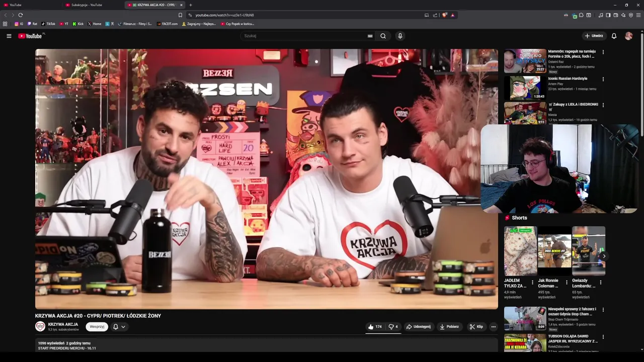Screen dimensions: 644x362
Task: Open options for Gwiazdy Lombardu short
Action: (600, 283)
